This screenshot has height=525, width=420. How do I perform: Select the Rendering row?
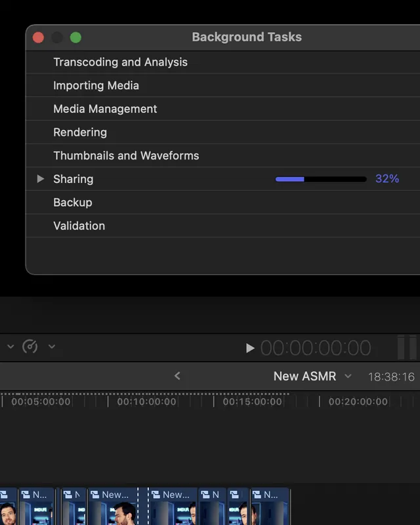click(222, 133)
